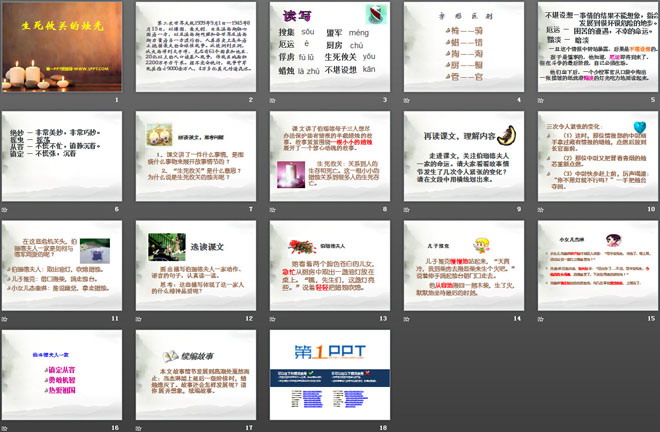Select slide 12 titled 选读课文
This screenshot has width=660, height=432.
tap(196, 266)
